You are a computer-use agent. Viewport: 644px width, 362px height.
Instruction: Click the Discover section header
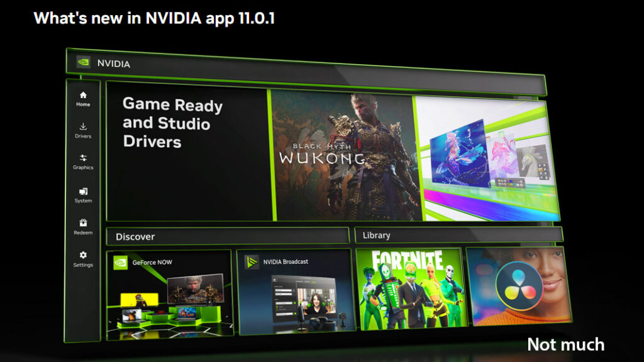click(228, 236)
